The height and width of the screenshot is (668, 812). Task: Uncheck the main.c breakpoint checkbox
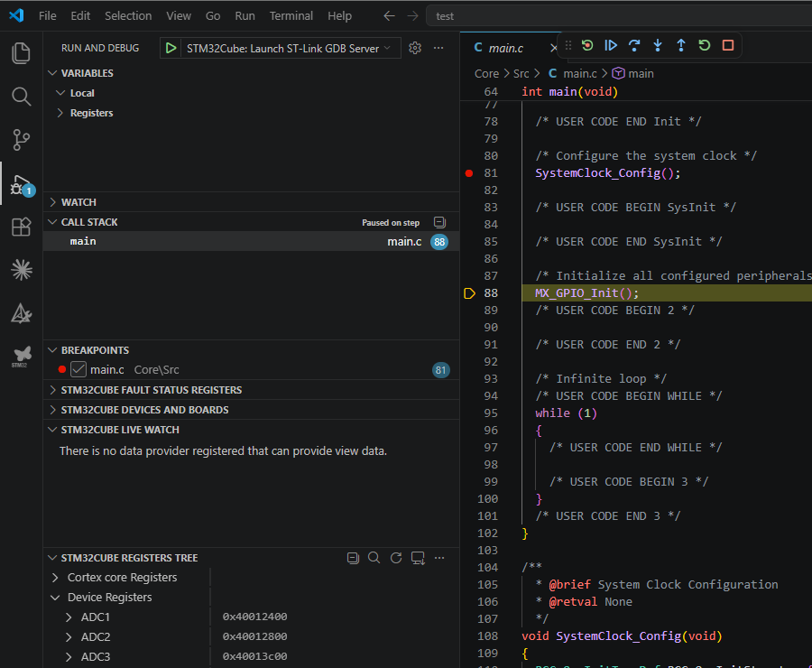coord(78,369)
